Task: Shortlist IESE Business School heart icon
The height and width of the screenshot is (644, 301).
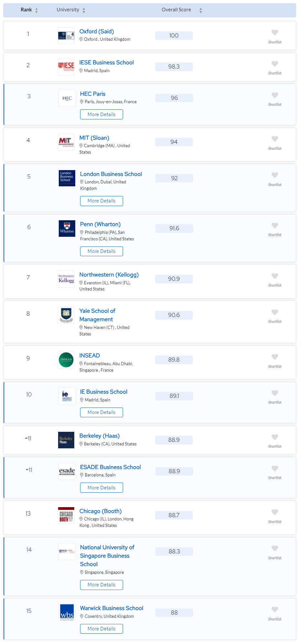Action: [x=275, y=64]
